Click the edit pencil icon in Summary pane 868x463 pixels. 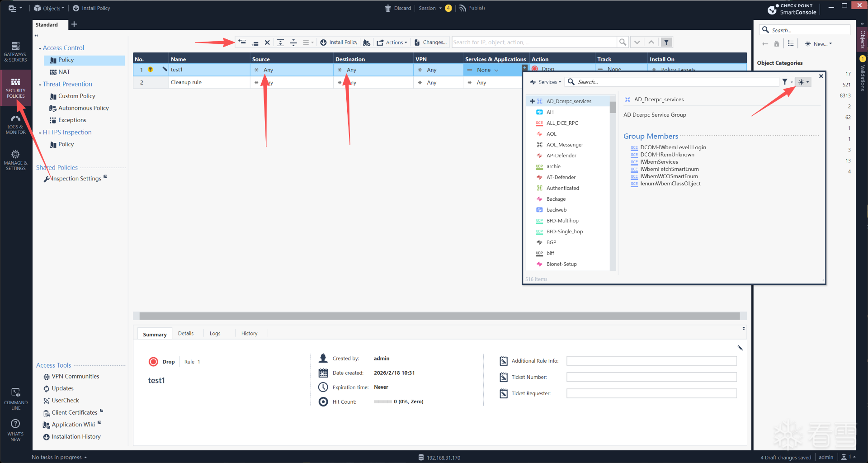[740, 348]
